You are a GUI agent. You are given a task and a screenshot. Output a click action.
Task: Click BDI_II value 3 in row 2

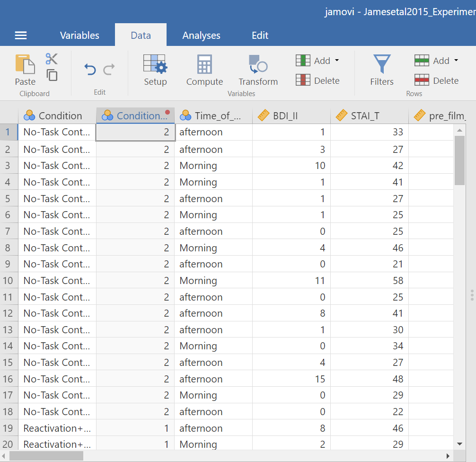click(x=291, y=149)
